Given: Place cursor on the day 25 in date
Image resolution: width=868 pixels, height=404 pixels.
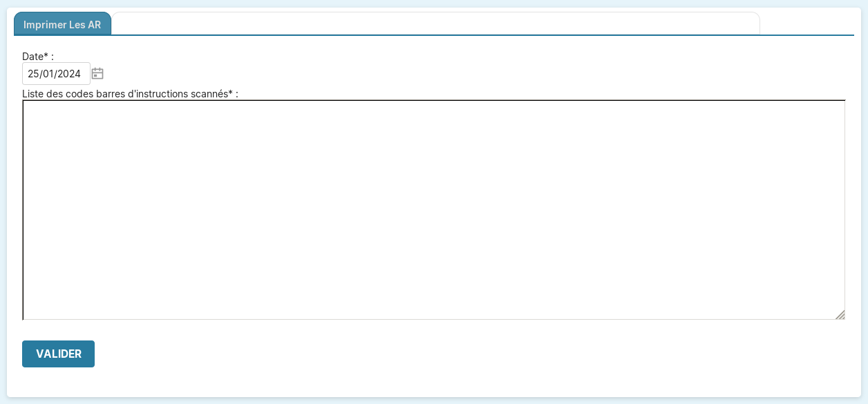Looking at the screenshot, I should (33, 74).
